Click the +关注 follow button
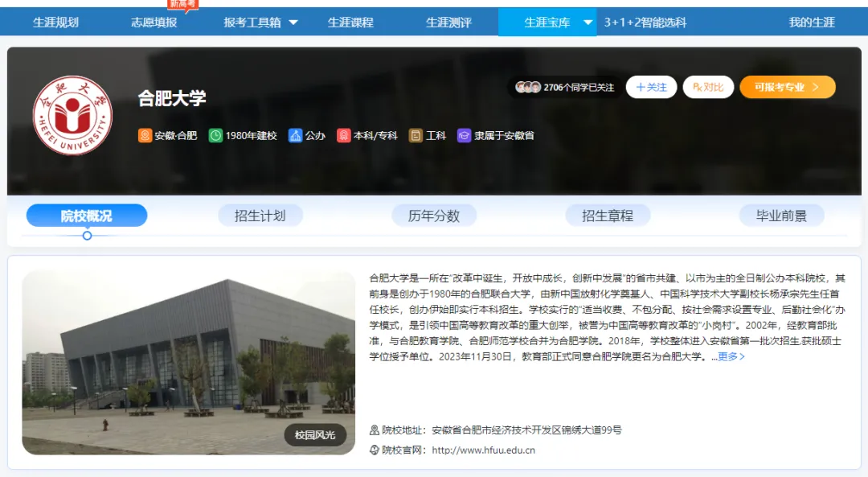Image resolution: width=868 pixels, height=477 pixels. pyautogui.click(x=651, y=87)
